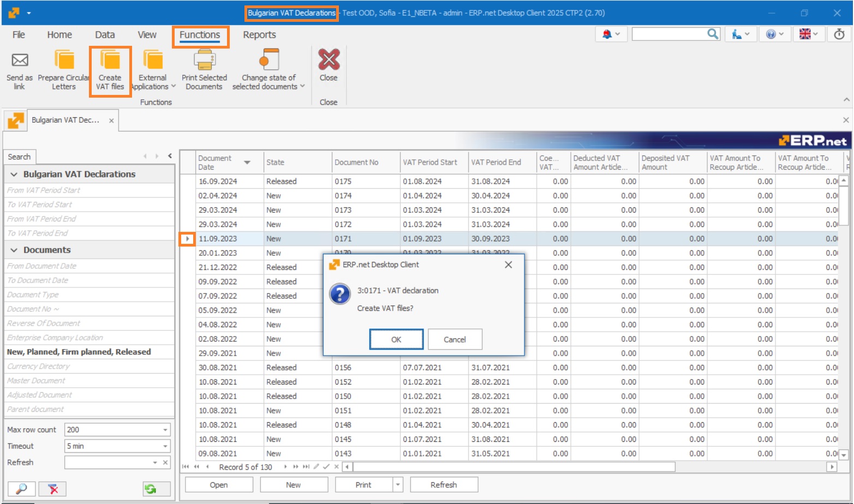Viewport: 854px width, 504px height.
Task: Click the pencil edit navigator icon
Action: (x=316, y=467)
